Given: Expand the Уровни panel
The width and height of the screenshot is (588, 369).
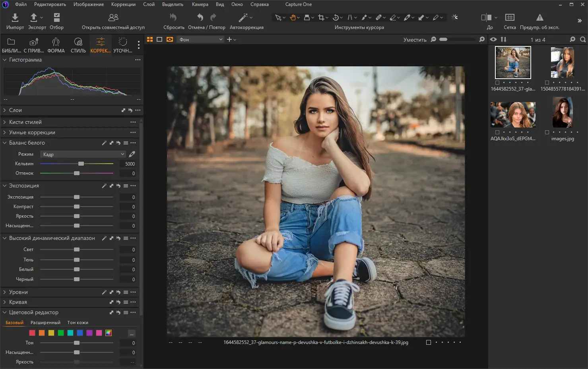Looking at the screenshot, I should click(x=5, y=292).
